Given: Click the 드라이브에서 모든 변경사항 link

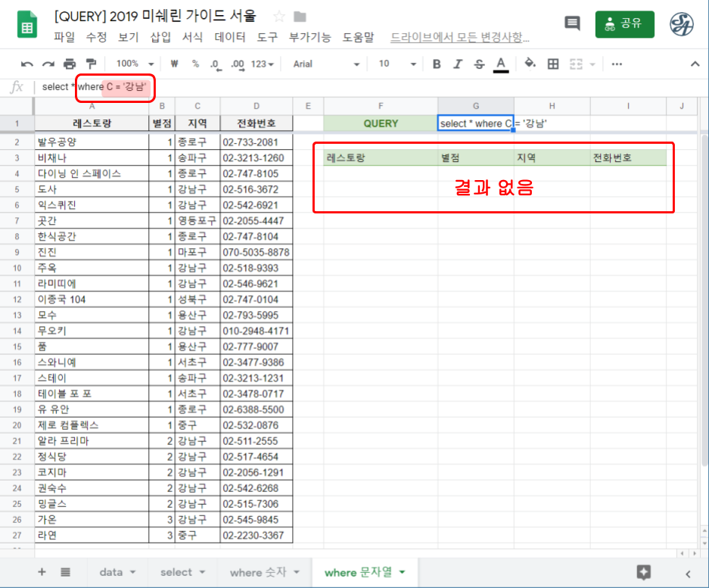Looking at the screenshot, I should pyautogui.click(x=459, y=37).
